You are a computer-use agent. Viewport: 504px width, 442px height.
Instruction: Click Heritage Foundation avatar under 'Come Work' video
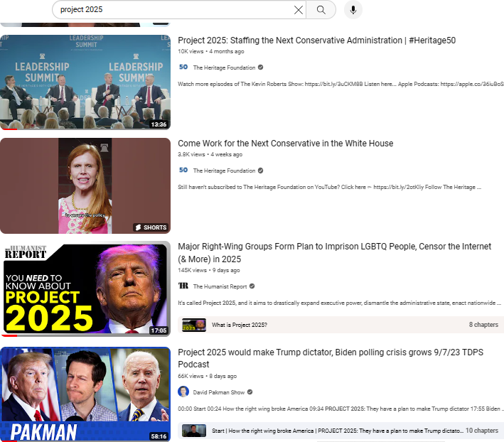[183, 171]
